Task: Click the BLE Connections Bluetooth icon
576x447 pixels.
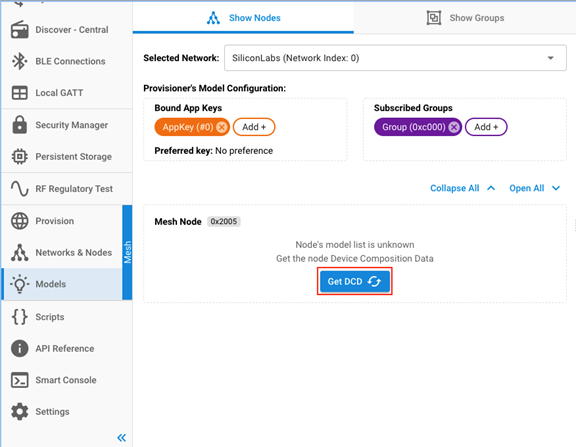Action: pyautogui.click(x=19, y=61)
